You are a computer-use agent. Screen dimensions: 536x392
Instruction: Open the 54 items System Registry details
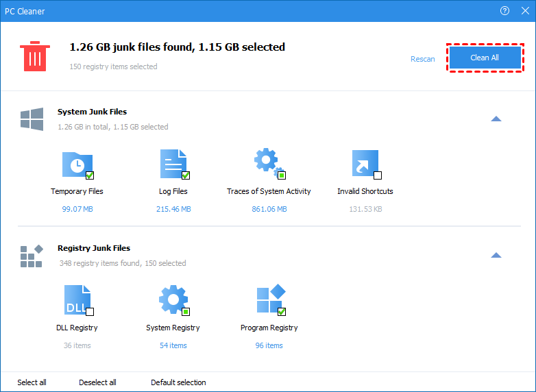coord(173,345)
